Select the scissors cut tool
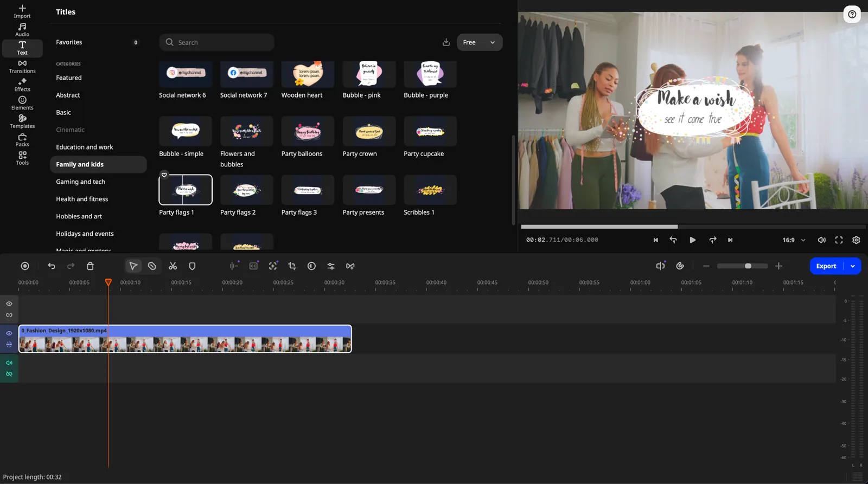The width and height of the screenshot is (868, 484). 173,266
